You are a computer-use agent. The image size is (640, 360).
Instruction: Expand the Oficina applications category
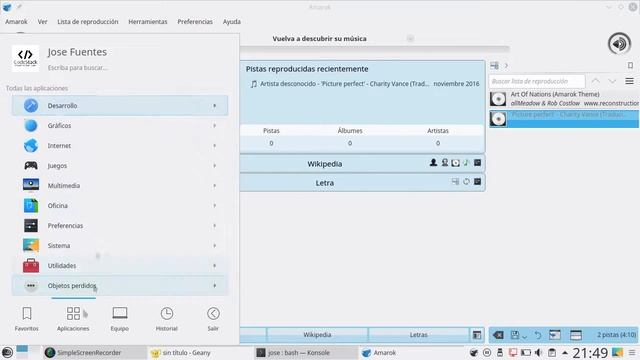click(x=120, y=206)
